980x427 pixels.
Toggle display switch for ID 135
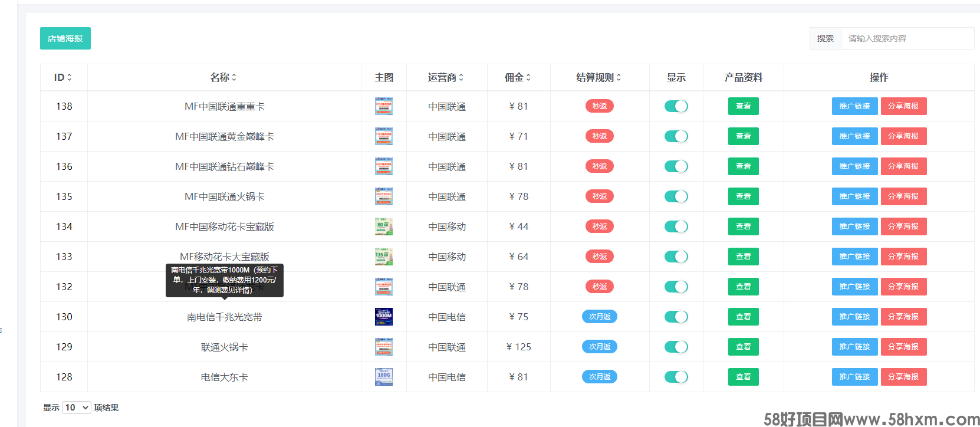[x=676, y=196]
